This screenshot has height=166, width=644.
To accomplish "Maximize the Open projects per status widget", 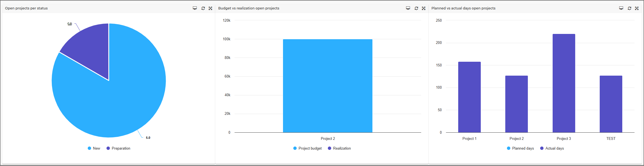I will click(x=211, y=8).
